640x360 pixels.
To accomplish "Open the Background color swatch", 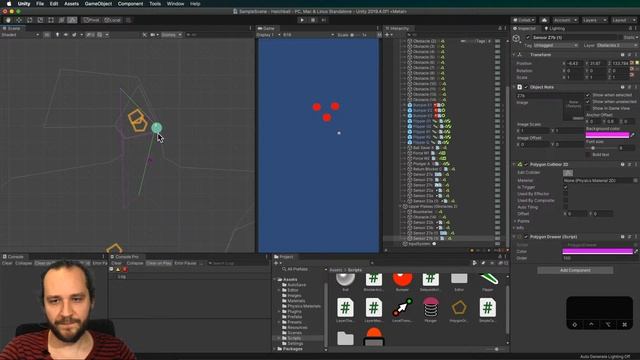I will [x=607, y=135].
